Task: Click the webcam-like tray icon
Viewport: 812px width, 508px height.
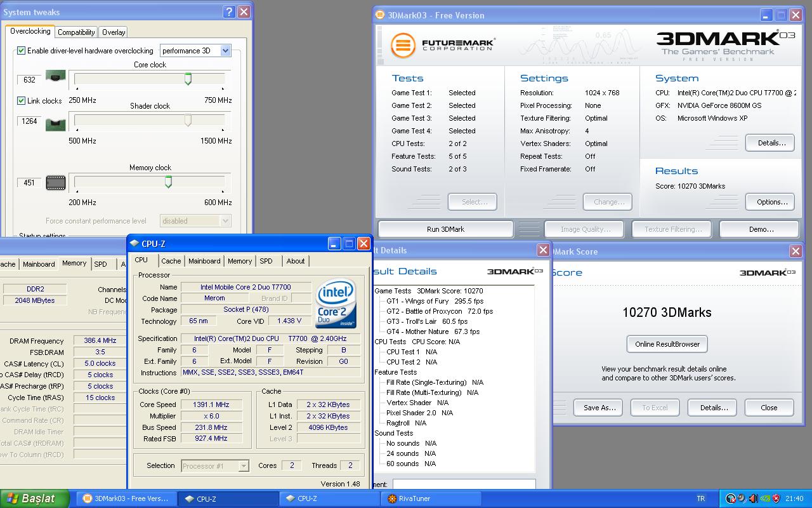Action: point(742,498)
